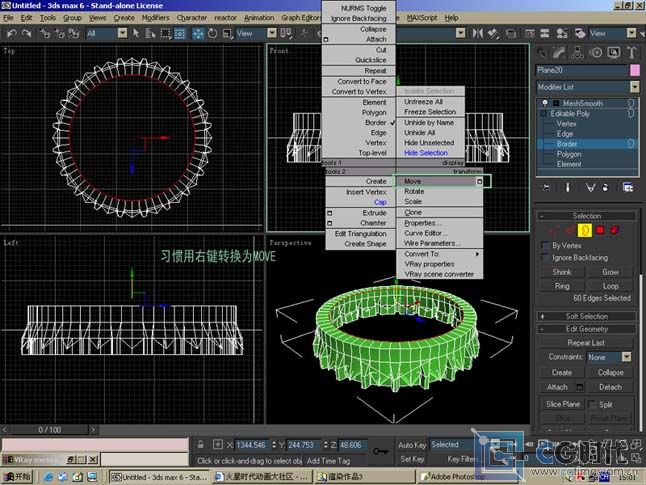Choose Create Shape in quad menu
The image size is (646, 485).
pos(365,244)
